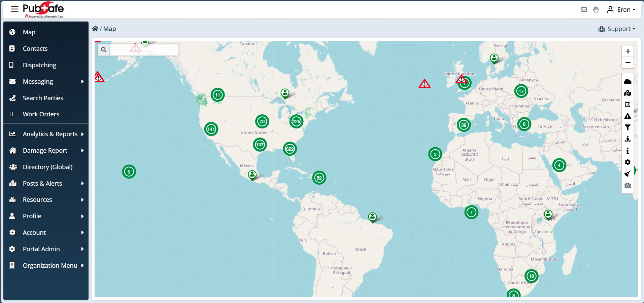
Task: Click the home breadcrumb link above the map
Action: click(95, 29)
